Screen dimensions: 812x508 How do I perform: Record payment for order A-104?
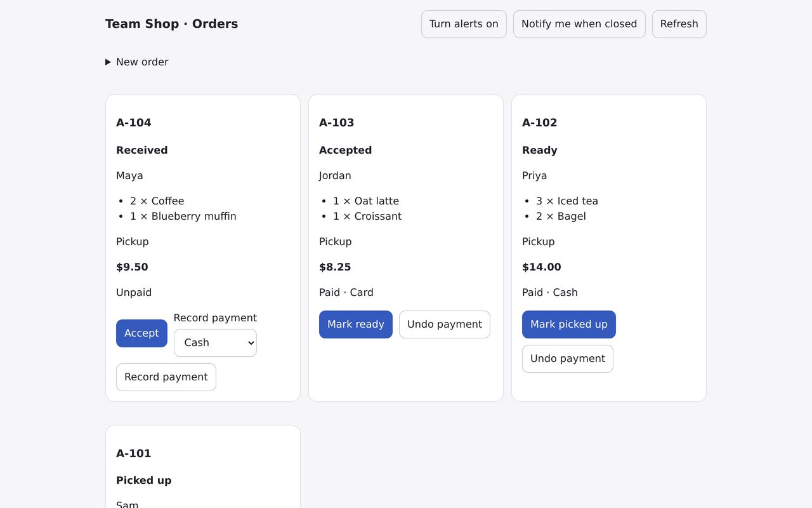[166, 377]
